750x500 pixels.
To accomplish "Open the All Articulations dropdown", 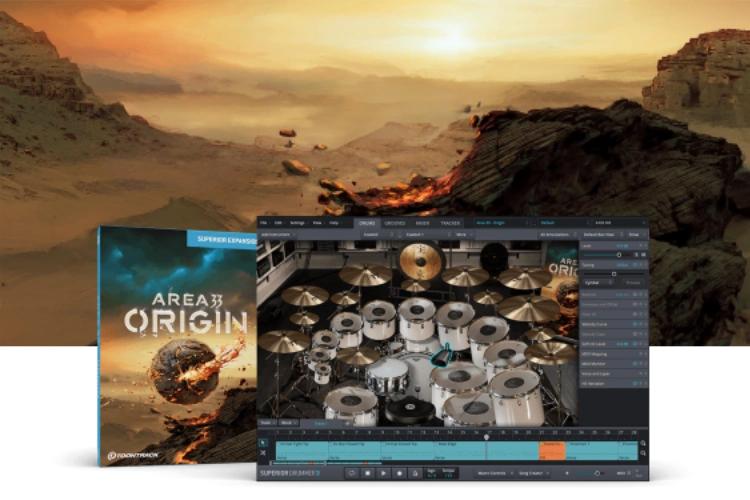I will [558, 235].
